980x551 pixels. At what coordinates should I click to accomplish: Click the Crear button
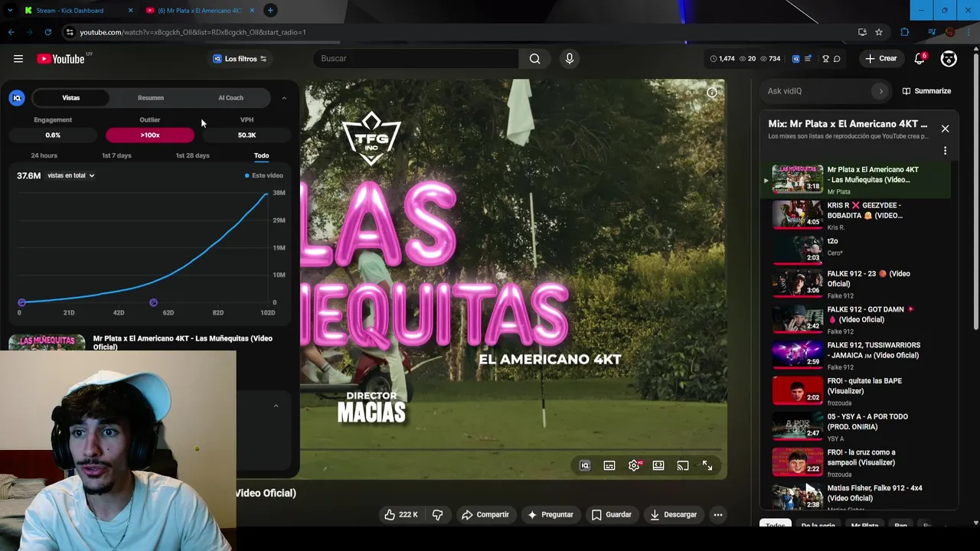(x=880, y=59)
